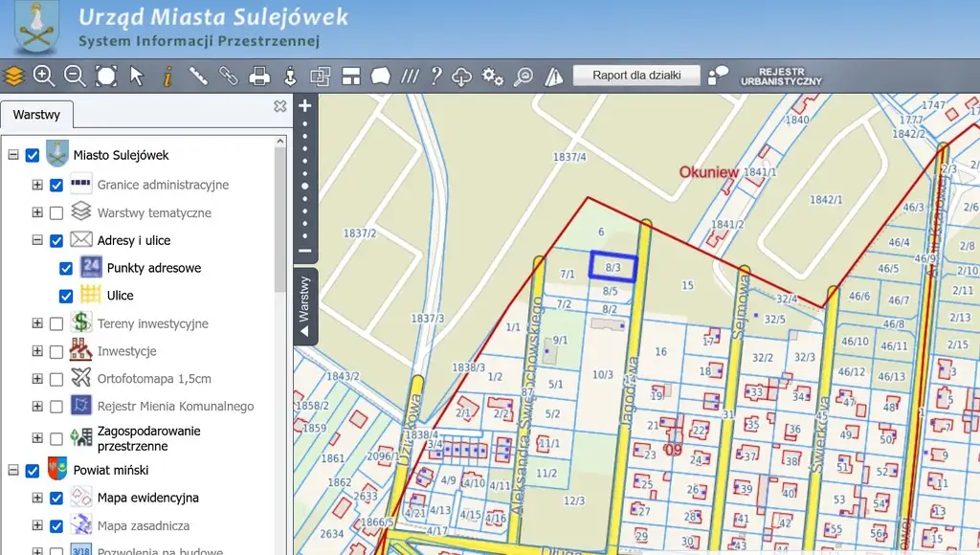Switch to the Warstwy tab
Image resolution: width=980 pixels, height=555 pixels.
point(36,115)
